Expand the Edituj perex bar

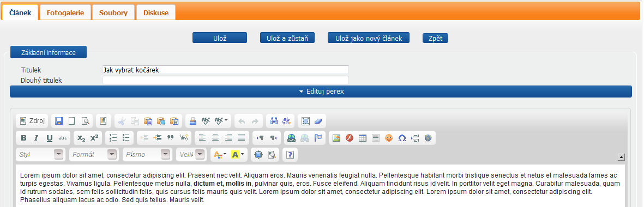tap(321, 92)
